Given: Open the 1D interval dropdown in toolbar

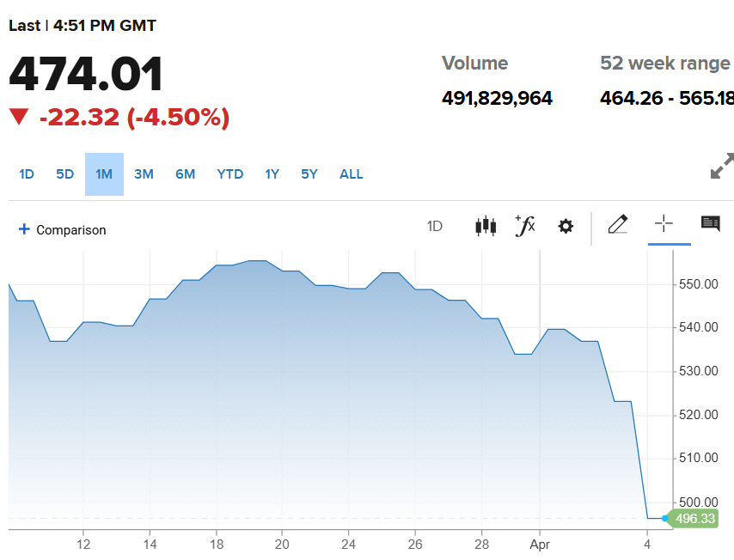Looking at the screenshot, I should point(435,227).
